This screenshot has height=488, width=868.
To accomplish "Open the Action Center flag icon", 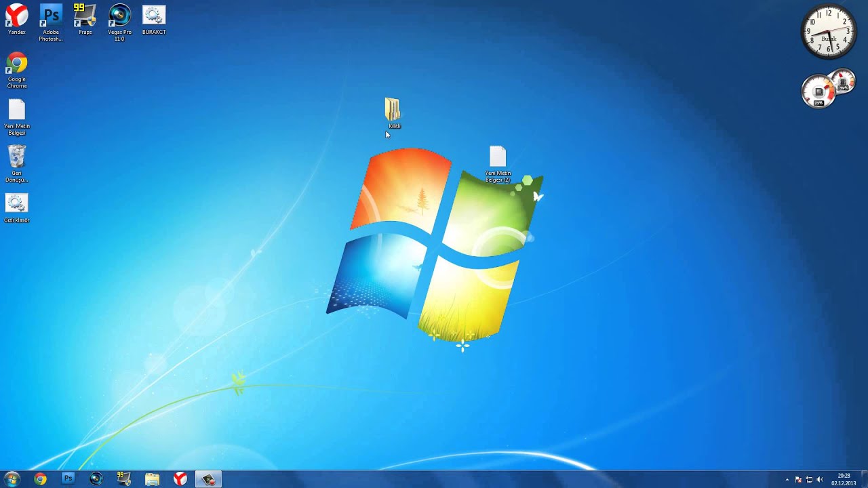I will (x=798, y=480).
